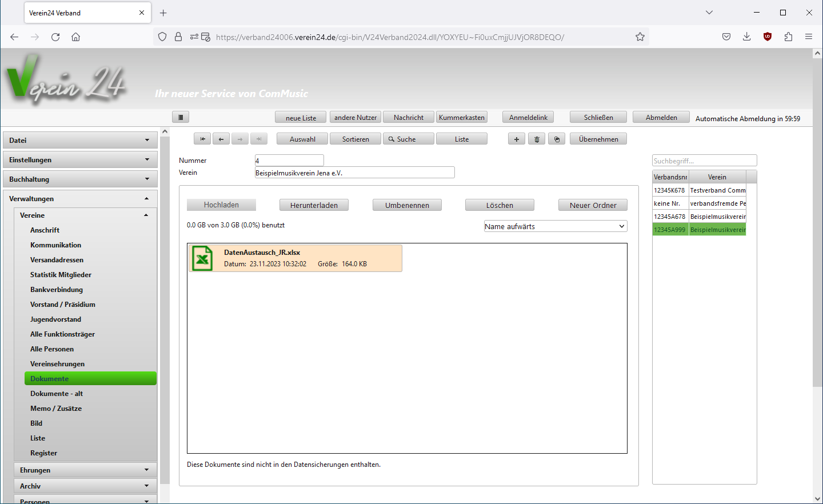Open Memo / Zusätze menu entry
Viewport: 823px width, 504px height.
coord(56,409)
